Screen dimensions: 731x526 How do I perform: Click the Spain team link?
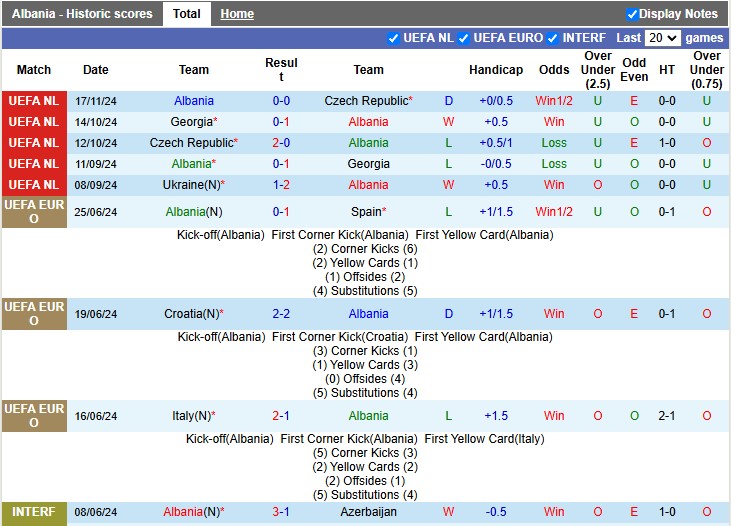click(x=367, y=212)
